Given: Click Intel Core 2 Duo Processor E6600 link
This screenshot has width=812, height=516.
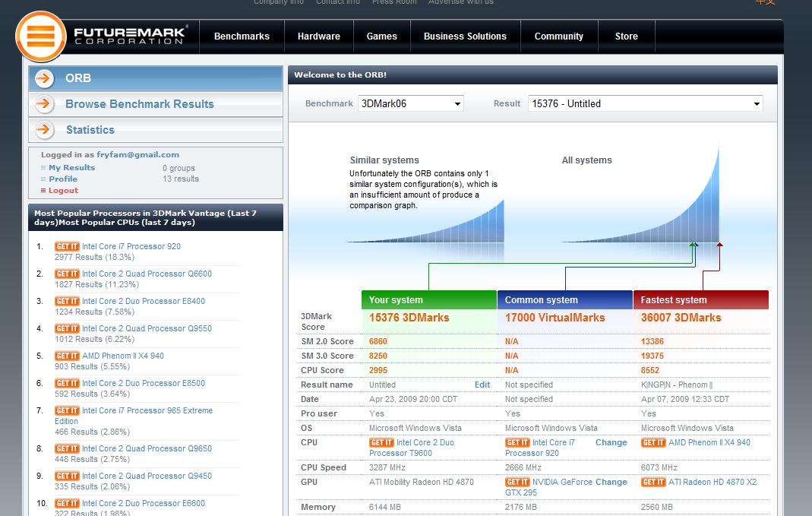Looking at the screenshot, I should (x=144, y=504).
